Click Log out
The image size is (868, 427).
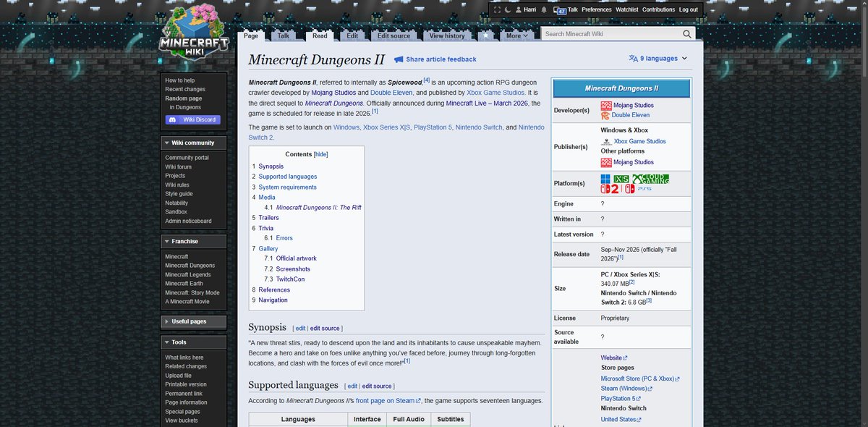pos(689,9)
